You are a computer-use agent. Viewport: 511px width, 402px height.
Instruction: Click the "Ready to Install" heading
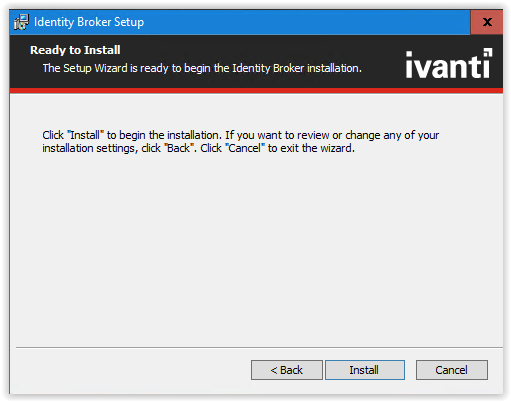pos(75,50)
